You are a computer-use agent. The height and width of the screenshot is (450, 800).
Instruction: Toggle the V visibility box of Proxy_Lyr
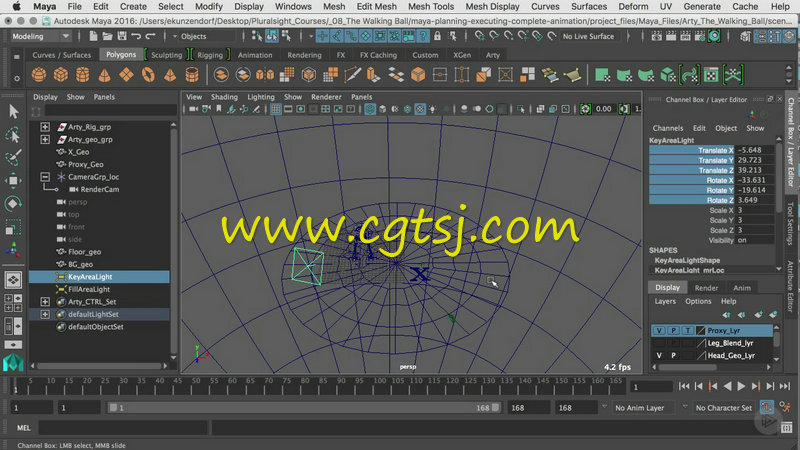[659, 331]
